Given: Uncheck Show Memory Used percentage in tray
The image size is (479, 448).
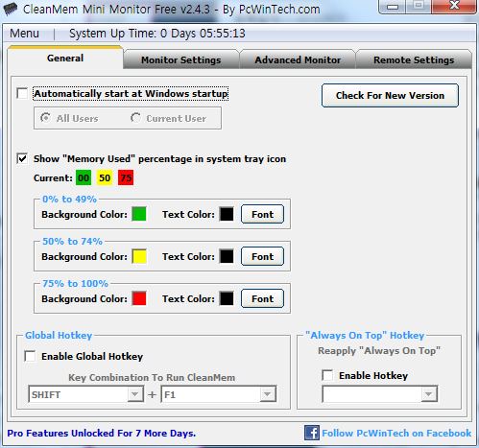Looking at the screenshot, I should [22, 158].
